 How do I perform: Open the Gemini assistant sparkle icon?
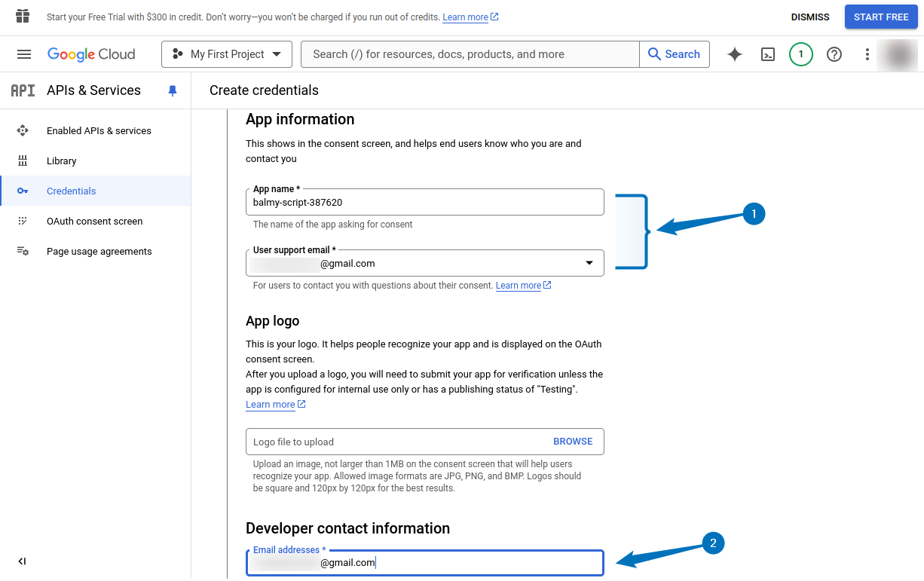[735, 54]
